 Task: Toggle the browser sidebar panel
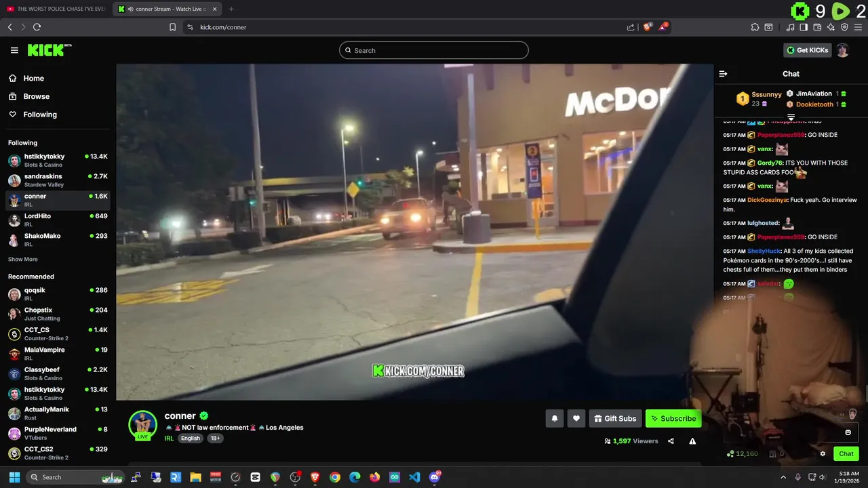(x=804, y=27)
